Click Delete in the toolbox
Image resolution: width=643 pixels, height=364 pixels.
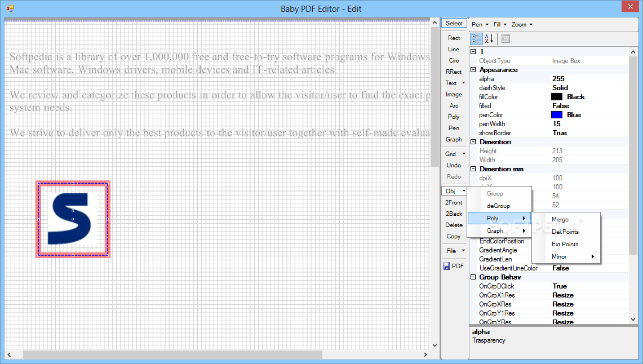454,225
